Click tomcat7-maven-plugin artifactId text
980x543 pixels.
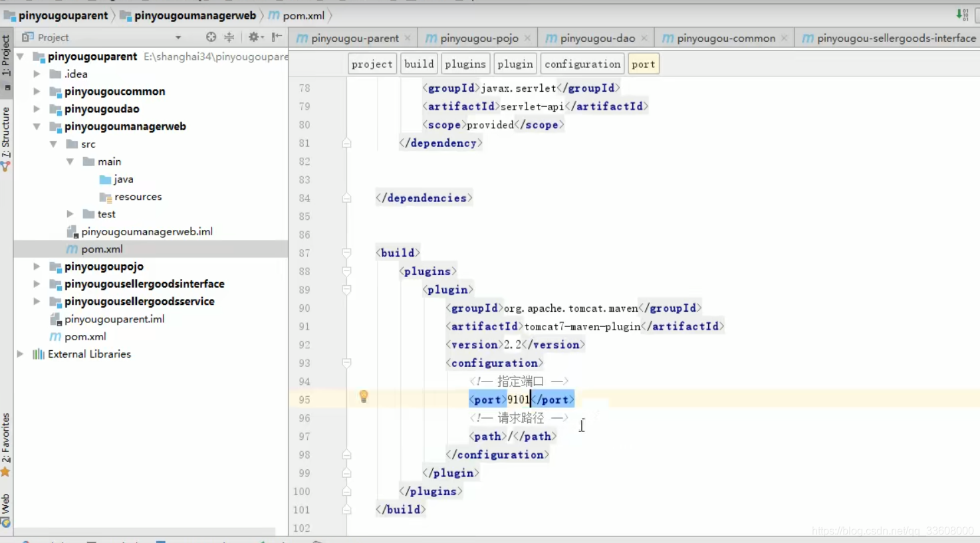click(582, 326)
